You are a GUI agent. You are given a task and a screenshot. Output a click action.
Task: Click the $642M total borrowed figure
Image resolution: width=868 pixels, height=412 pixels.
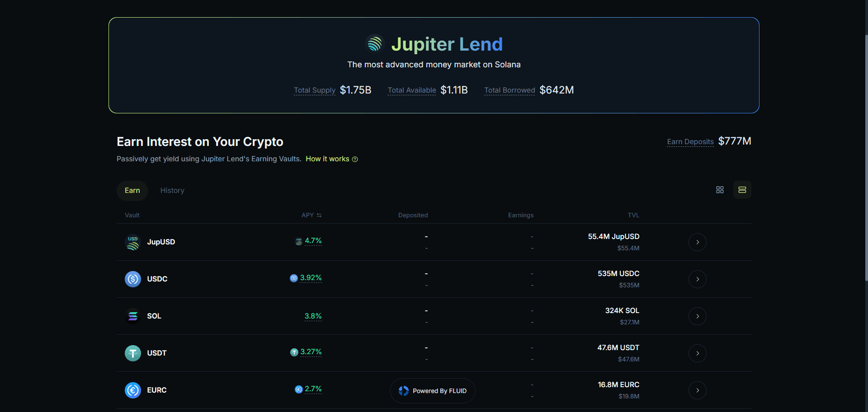(557, 90)
